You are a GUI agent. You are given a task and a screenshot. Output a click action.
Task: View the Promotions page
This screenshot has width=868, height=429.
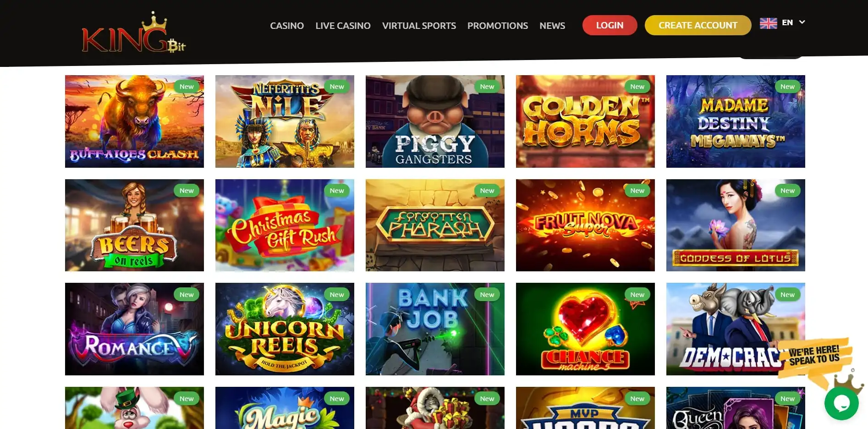[498, 26]
